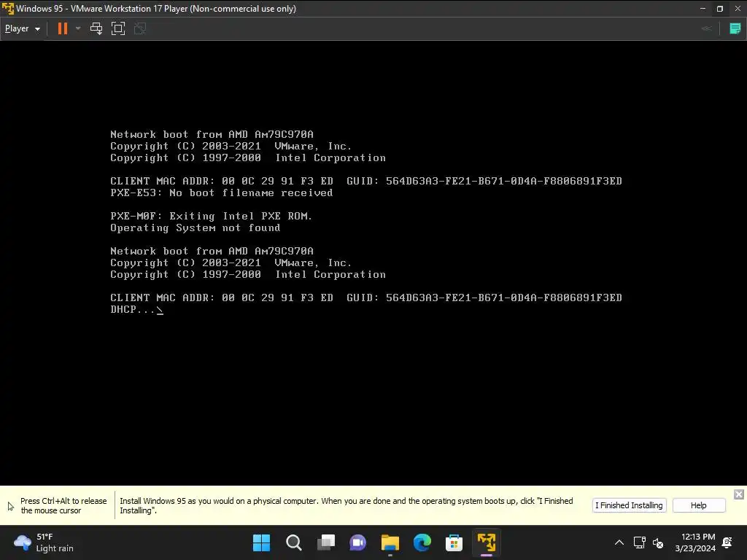
Task: Open clock and calendar at 12:13 PM
Action: click(x=695, y=542)
